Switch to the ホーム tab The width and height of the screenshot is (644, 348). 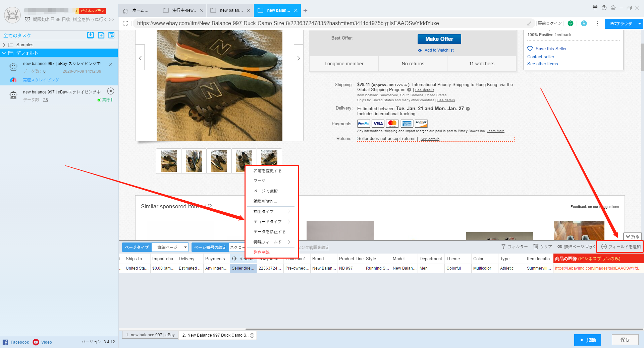click(x=139, y=10)
